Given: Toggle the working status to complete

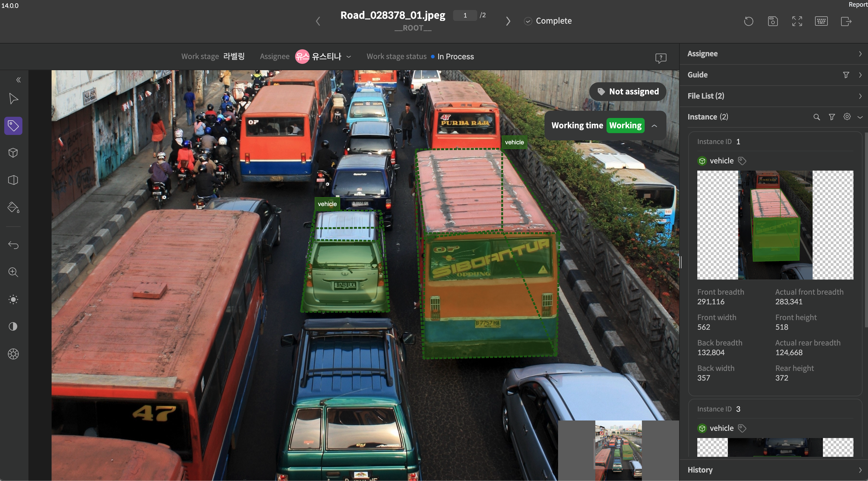Looking at the screenshot, I should click(x=625, y=125).
